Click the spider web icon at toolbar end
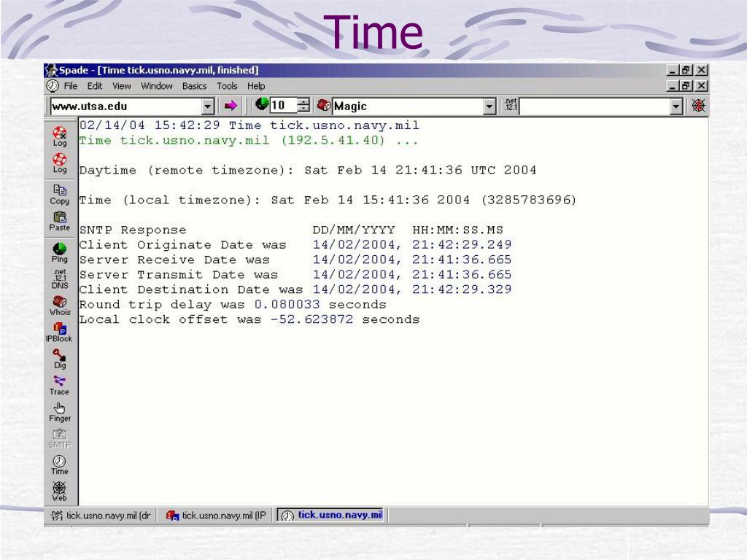The width and height of the screenshot is (747, 560). click(x=698, y=106)
